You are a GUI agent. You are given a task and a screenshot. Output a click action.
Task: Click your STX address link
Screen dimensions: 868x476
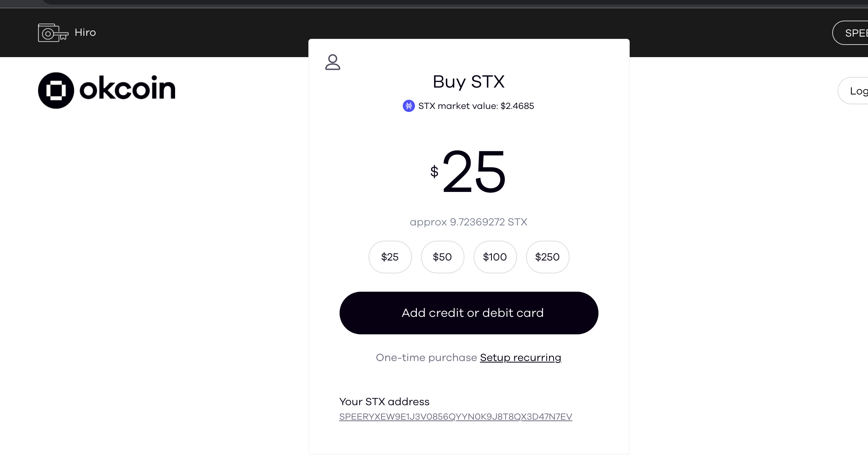point(455,417)
